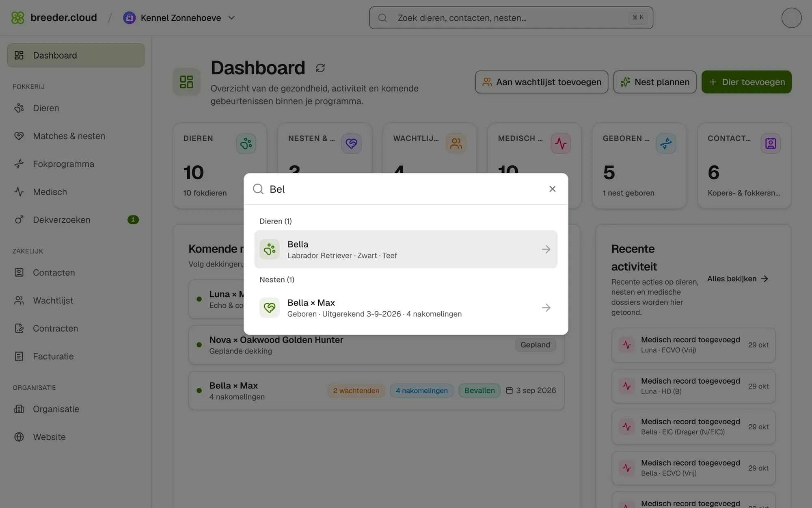
Task: Click the Dekverzoeken badge showing 1
Action: (133, 220)
